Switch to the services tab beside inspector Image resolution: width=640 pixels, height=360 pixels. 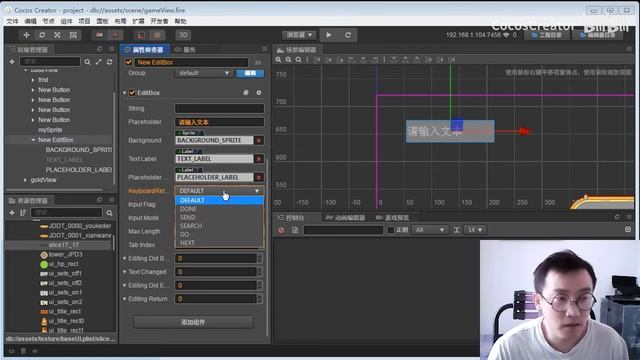185,50
